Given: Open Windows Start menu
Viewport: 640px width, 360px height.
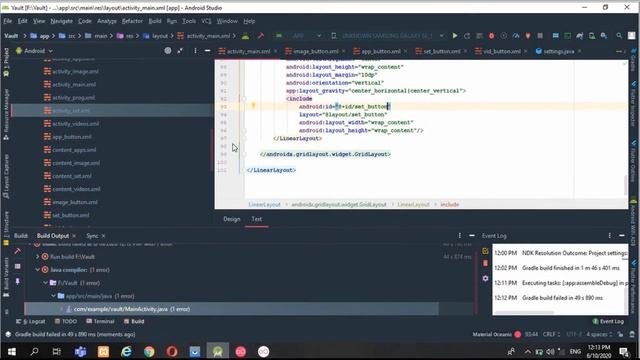Looking at the screenshot, I should tap(12, 351).
